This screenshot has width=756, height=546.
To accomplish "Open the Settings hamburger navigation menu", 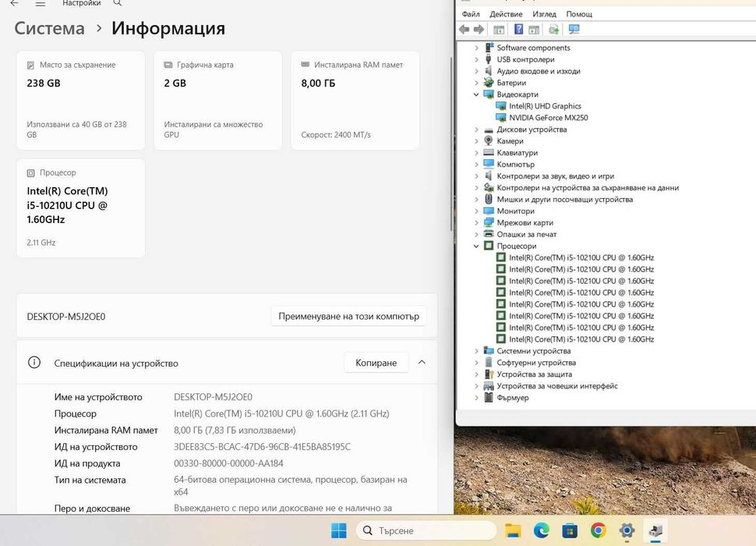I will 41,3.
